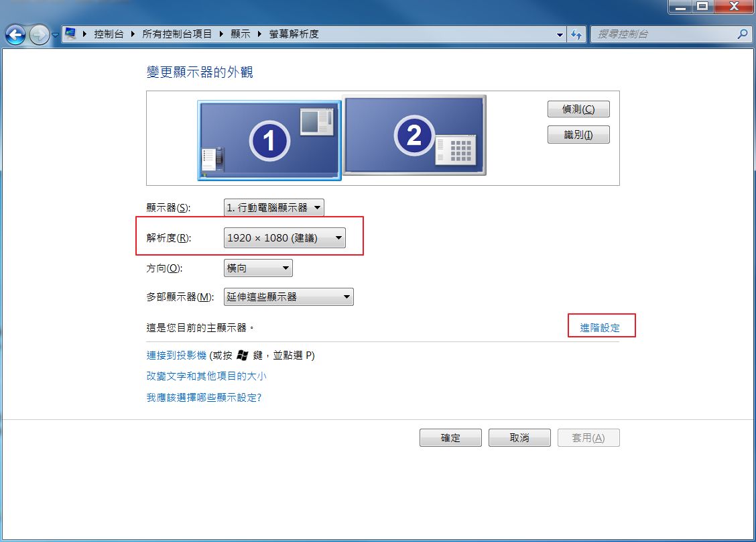The height and width of the screenshot is (542, 756).
Task: Open the recent pages arrow beside Forward
Action: pyautogui.click(x=55, y=35)
